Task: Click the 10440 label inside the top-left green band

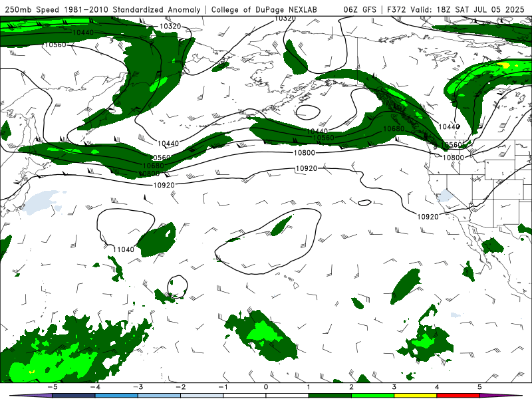Action: click(x=83, y=33)
